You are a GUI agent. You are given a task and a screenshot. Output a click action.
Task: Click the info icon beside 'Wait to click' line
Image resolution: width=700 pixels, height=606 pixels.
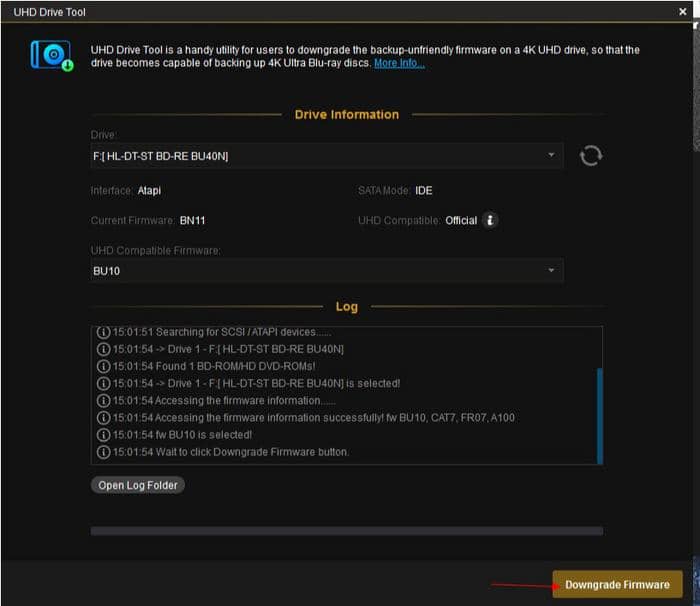[x=103, y=452]
